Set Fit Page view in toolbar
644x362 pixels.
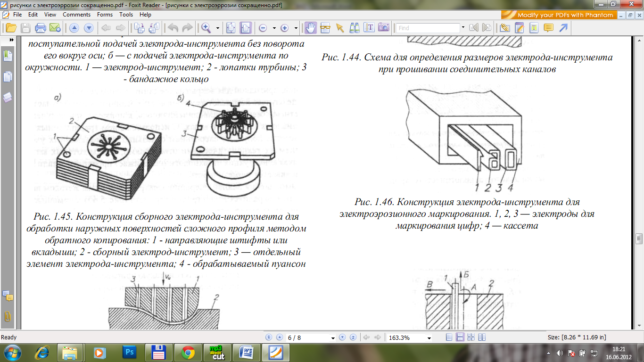click(231, 28)
